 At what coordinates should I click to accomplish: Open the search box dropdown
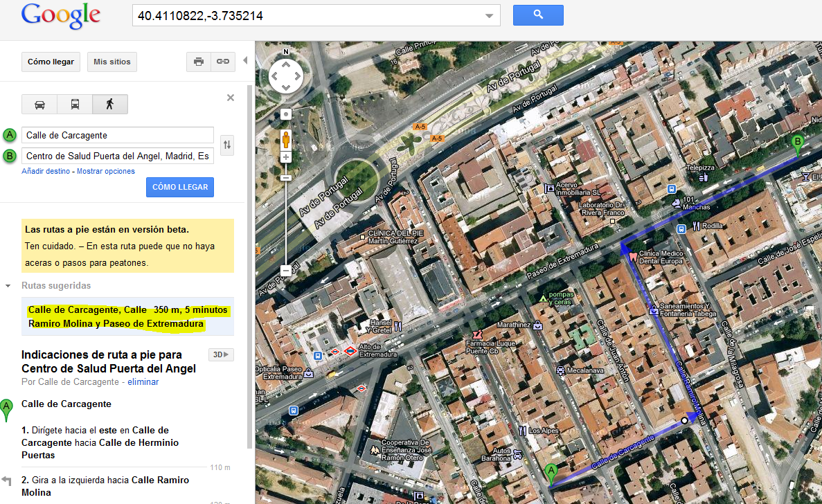(x=488, y=15)
